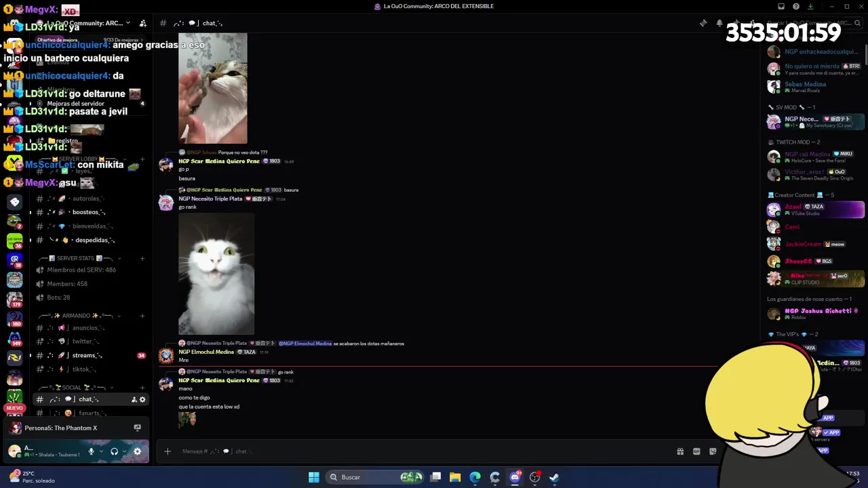Focus the message input field
This screenshot has height=488, width=868.
click(x=424, y=451)
